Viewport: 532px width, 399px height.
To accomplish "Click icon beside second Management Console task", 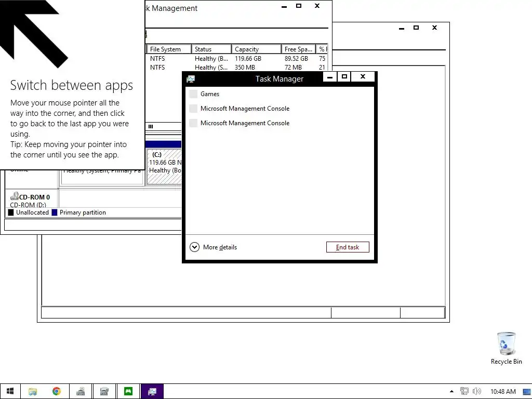I will click(x=193, y=123).
